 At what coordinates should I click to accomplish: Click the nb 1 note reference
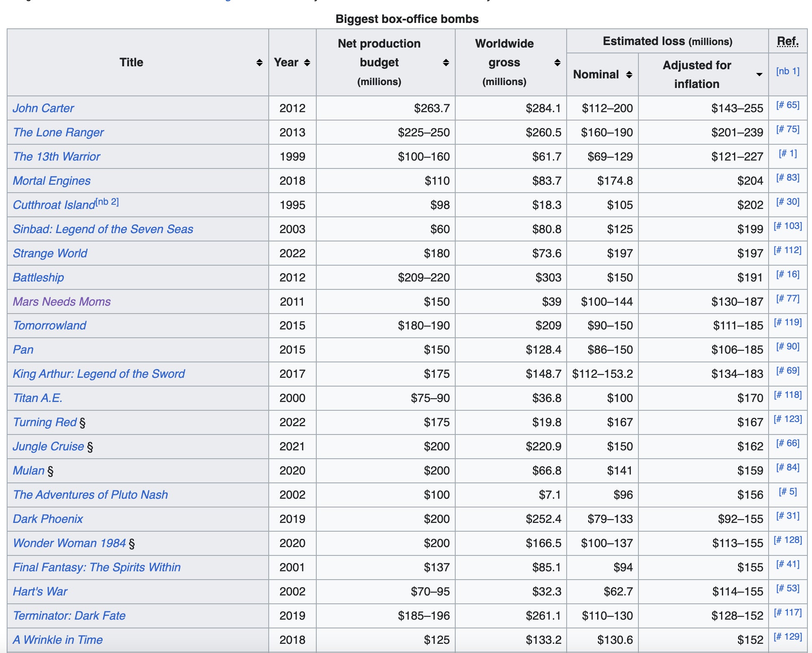point(787,71)
